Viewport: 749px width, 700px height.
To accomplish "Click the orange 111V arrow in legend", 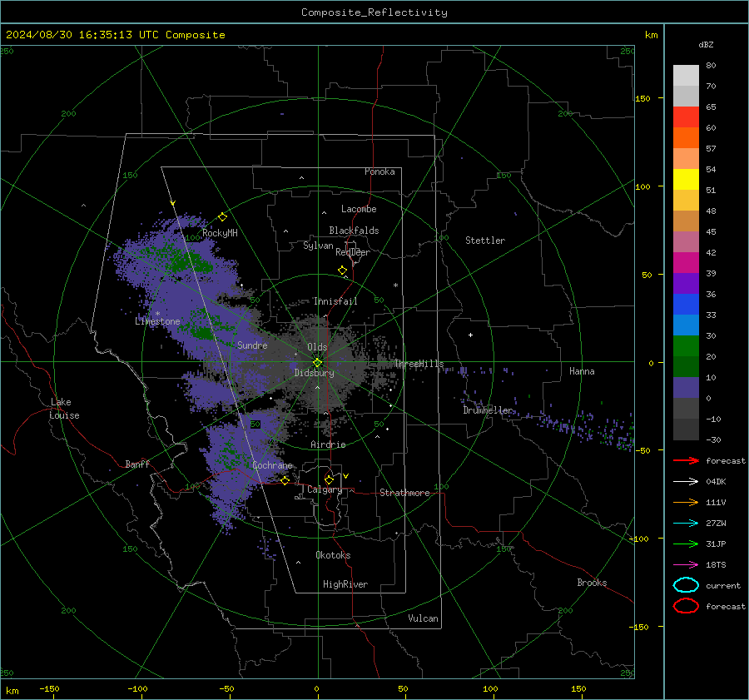I will click(x=686, y=502).
